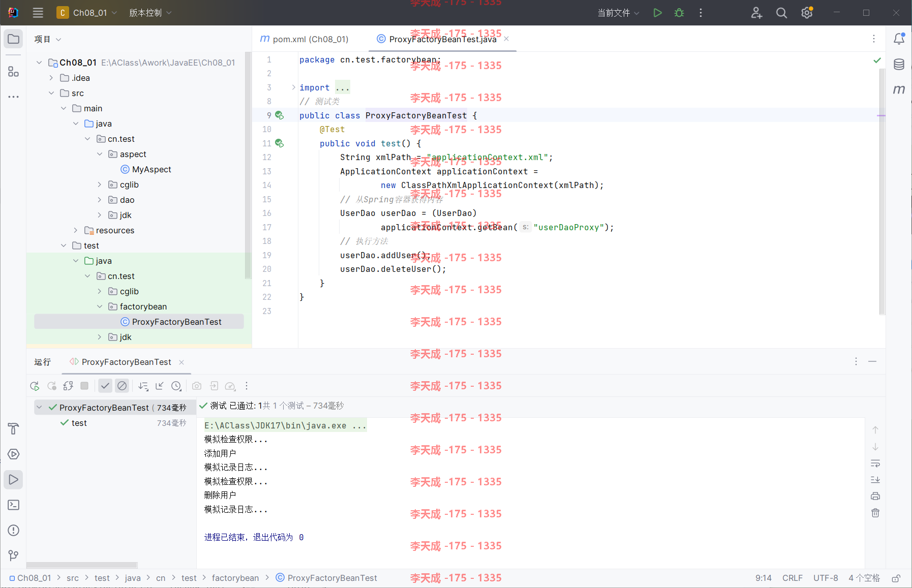
Task: Open the Run tool window icon
Action: point(14,479)
